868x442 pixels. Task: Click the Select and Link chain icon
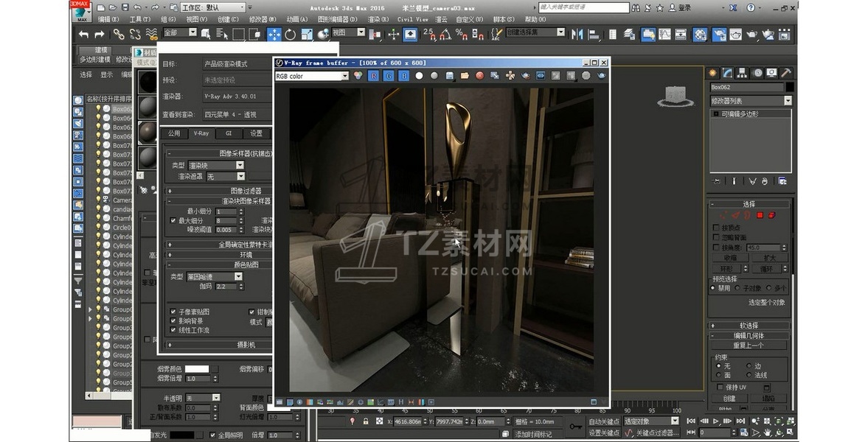118,34
